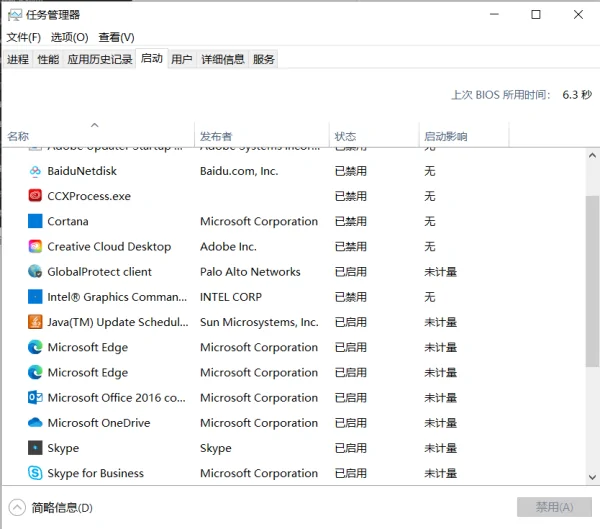
Task: Click the Skype for Business icon
Action: click(x=35, y=473)
